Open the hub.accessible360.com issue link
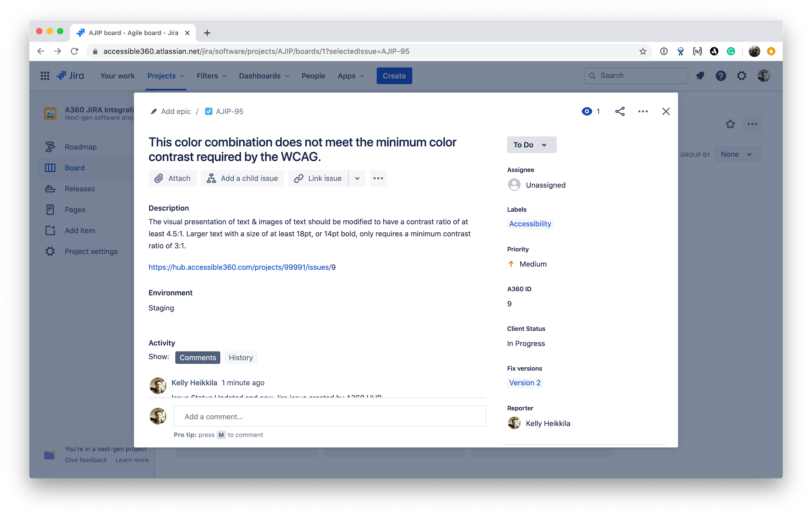Screen dimensions: 812x517 [x=239, y=267]
